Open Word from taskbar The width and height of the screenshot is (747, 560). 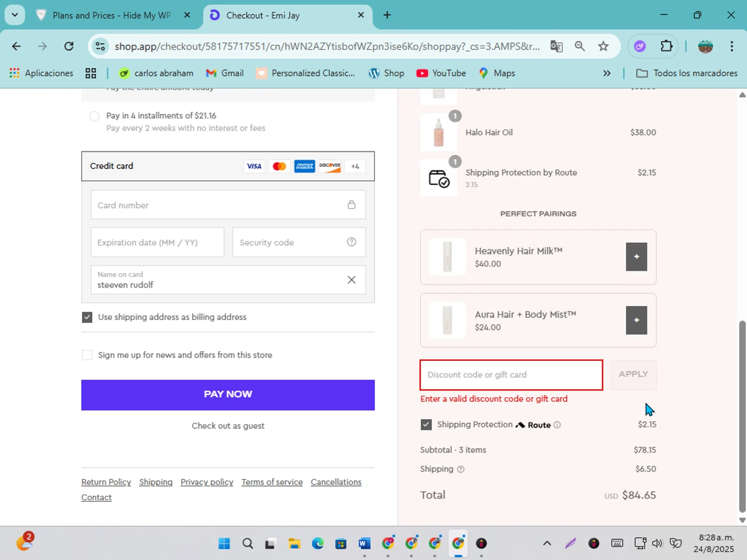pyautogui.click(x=365, y=543)
